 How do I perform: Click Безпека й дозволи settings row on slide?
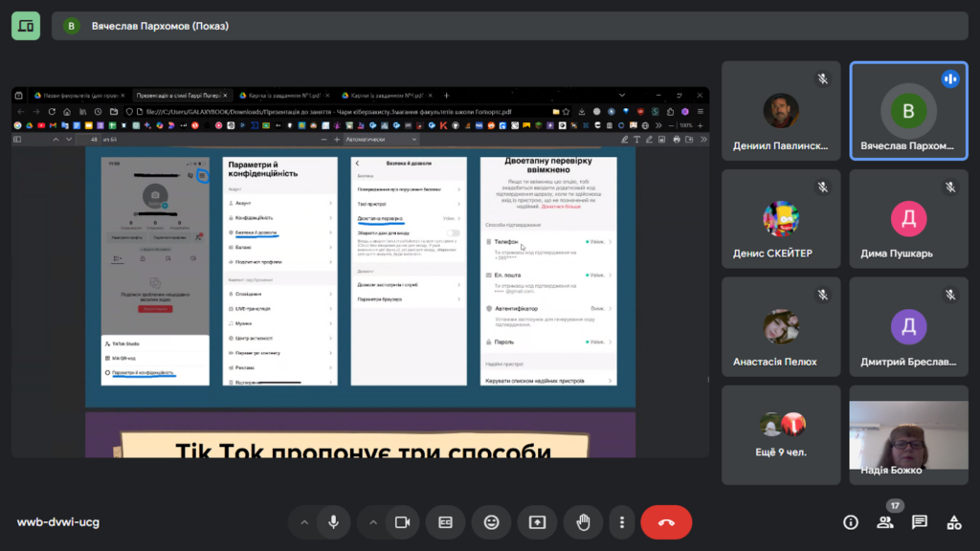(280, 232)
